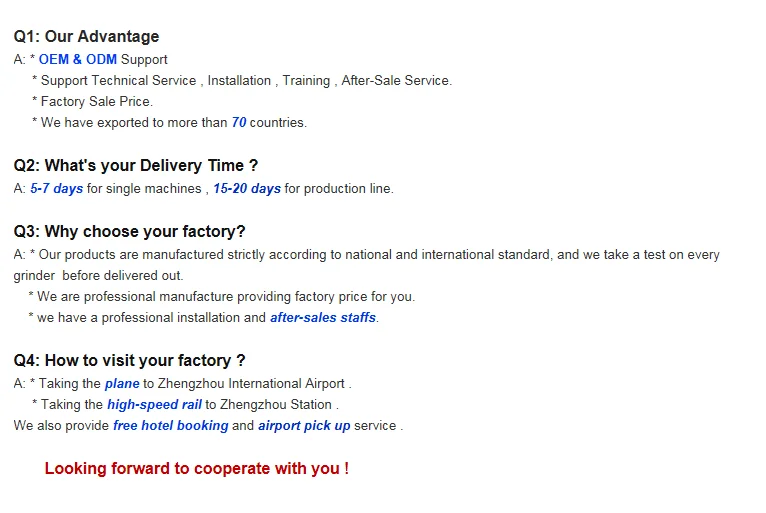Click the 'Q3: Why choose your factory?' heading
The width and height of the screenshot is (766, 513).
(x=129, y=232)
